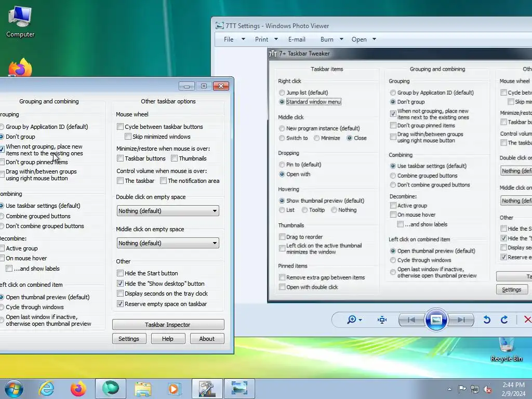Select Open last window if inactive radio

[2, 320]
